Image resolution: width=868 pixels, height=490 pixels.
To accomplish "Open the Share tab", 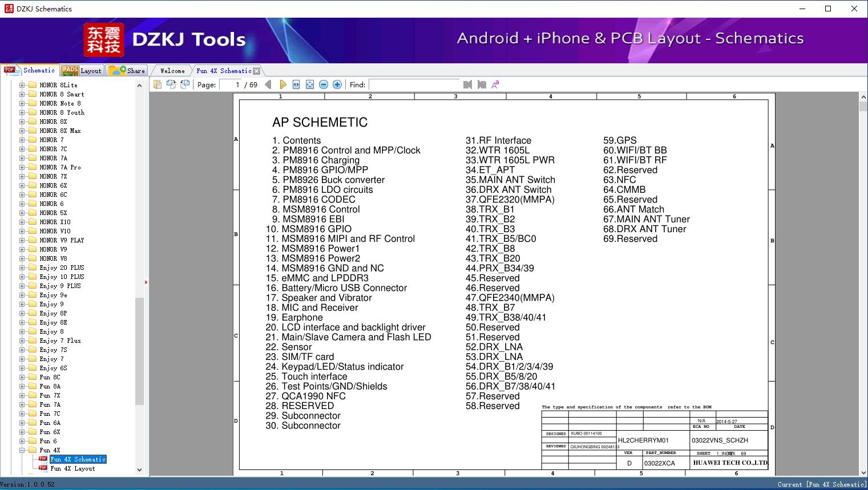I will click(128, 71).
